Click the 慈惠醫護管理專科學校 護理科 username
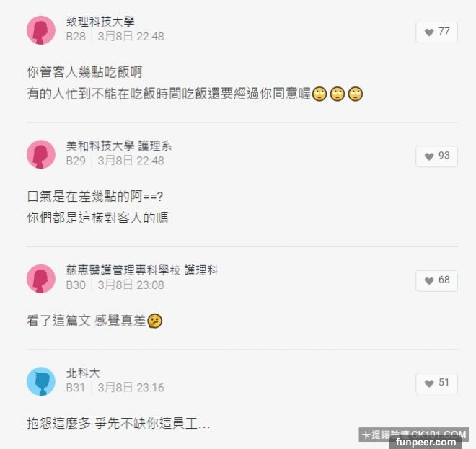This screenshot has width=476, height=449. 142,270
